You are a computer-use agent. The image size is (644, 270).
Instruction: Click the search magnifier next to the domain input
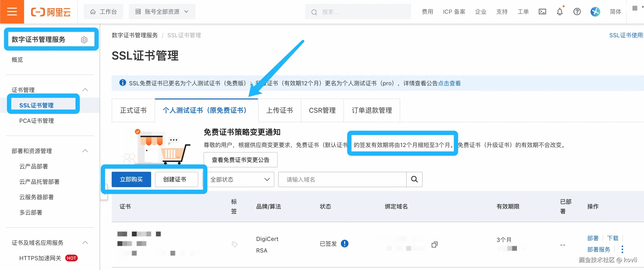click(414, 179)
